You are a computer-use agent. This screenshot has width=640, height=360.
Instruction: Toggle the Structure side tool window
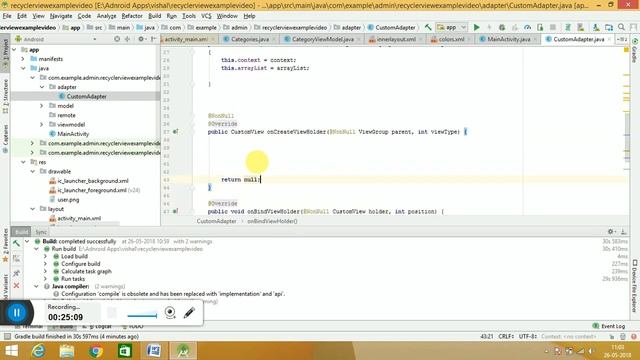[5, 96]
